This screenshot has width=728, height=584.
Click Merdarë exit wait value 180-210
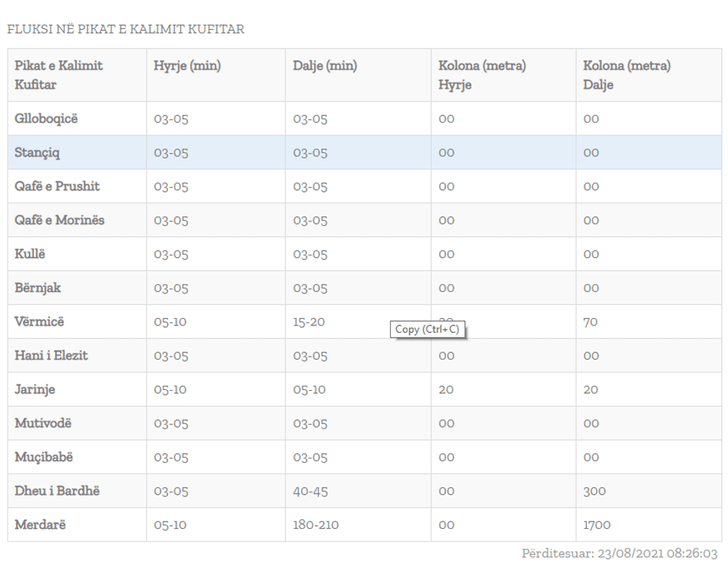(316, 525)
